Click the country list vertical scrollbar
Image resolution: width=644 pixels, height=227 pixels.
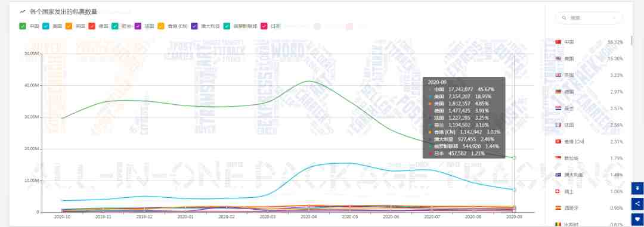point(631,41)
